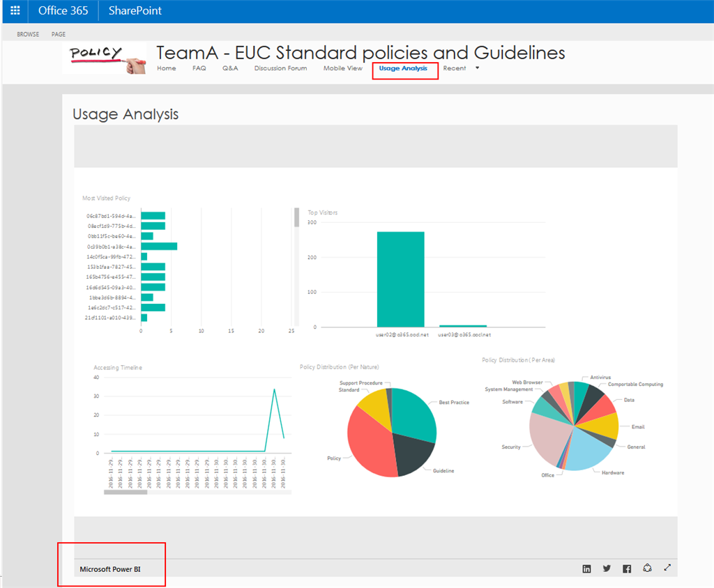Click the 'Antivirus' pie label

tap(600, 378)
